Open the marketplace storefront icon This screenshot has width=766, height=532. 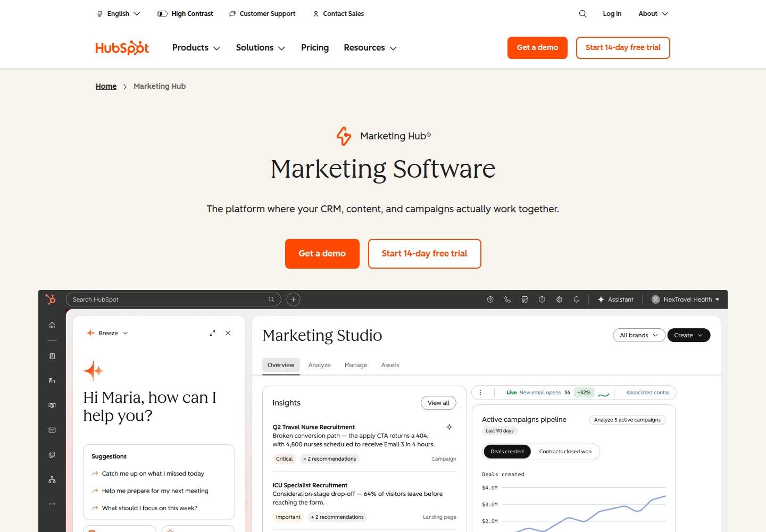pos(524,300)
